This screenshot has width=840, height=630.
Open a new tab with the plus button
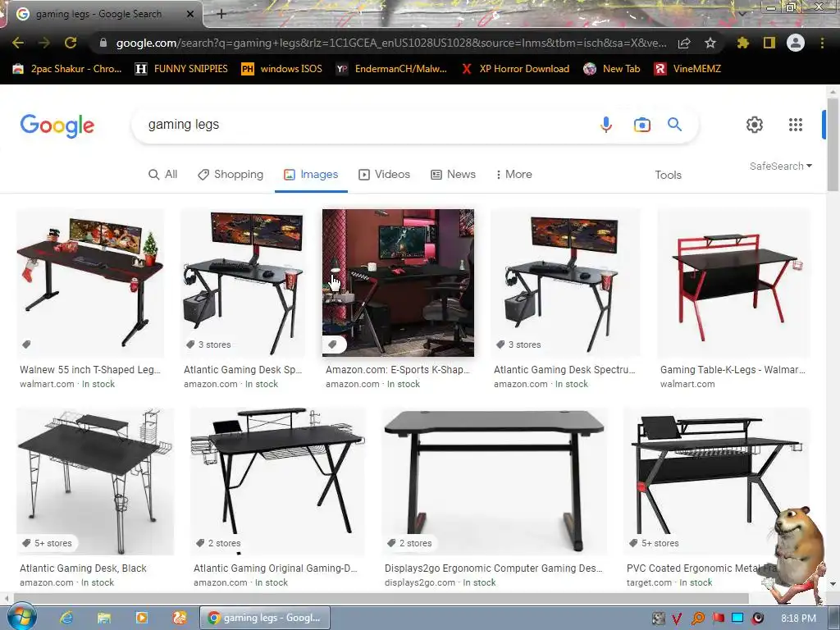click(x=221, y=14)
